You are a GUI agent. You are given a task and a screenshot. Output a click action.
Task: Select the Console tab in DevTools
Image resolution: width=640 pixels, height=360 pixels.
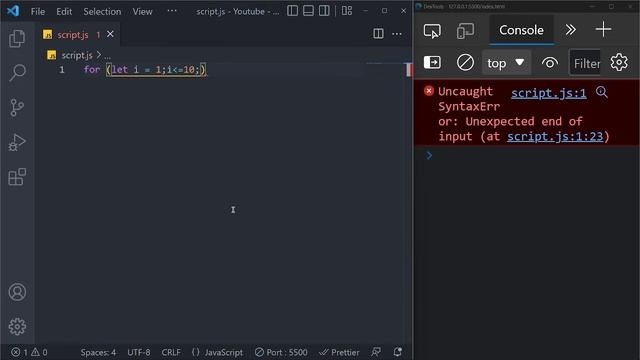click(x=521, y=30)
